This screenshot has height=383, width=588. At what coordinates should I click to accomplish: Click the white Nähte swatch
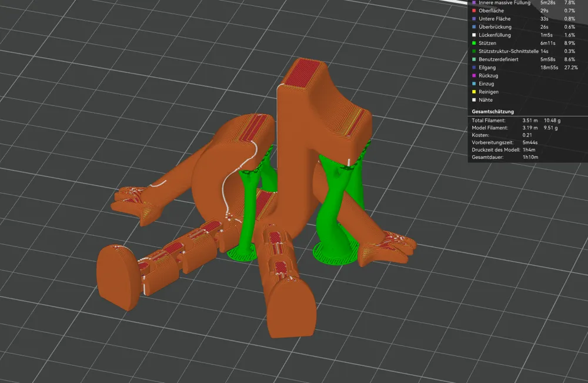pos(474,100)
